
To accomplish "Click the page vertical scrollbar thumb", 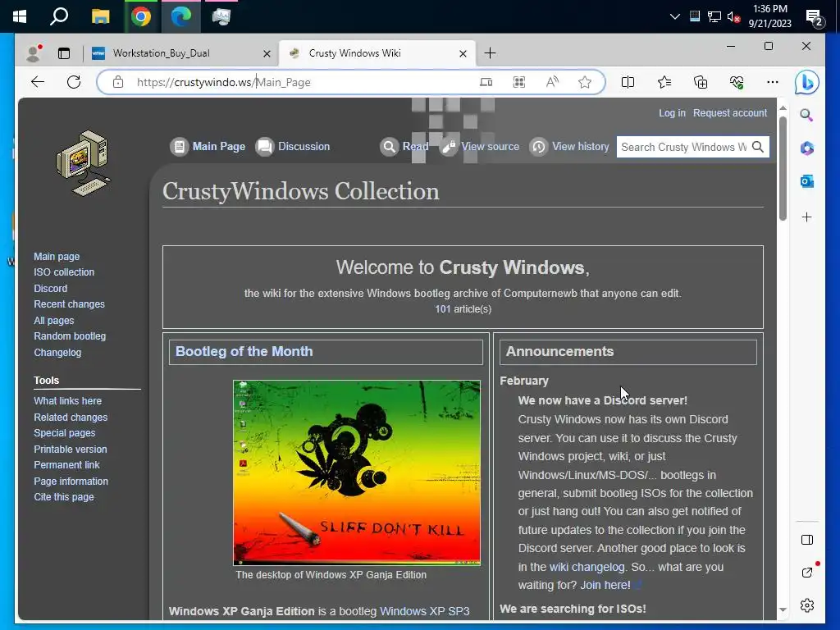I will [x=783, y=168].
